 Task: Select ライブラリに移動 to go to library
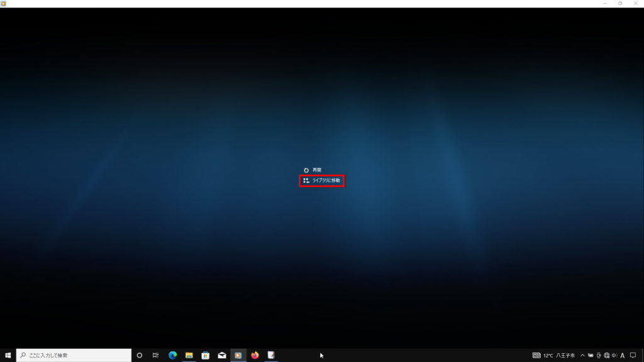[x=321, y=180]
